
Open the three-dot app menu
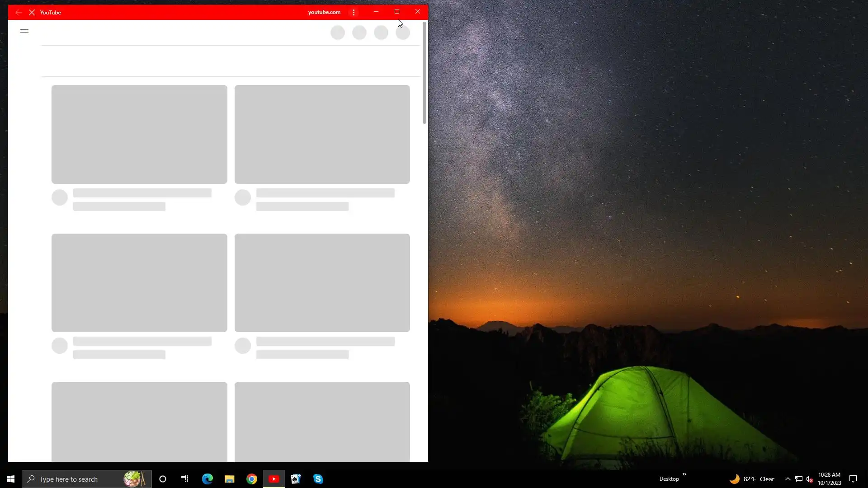point(354,13)
